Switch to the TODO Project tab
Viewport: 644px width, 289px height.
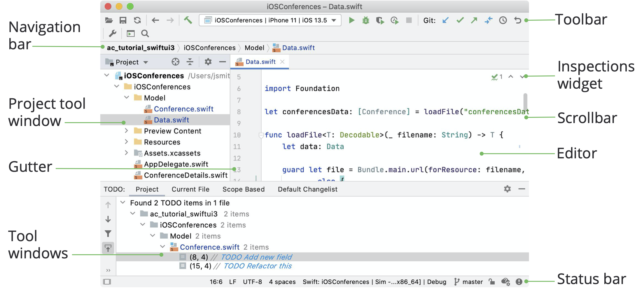147,189
